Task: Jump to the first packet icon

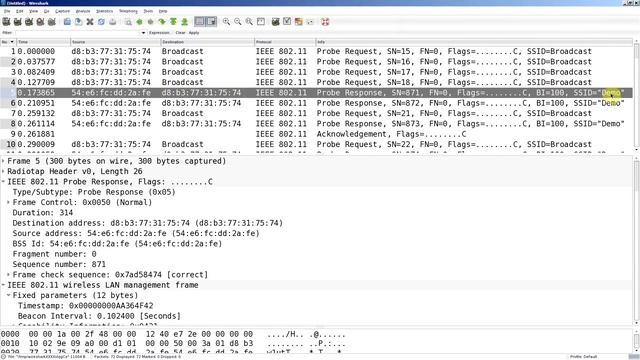Action: [173, 22]
